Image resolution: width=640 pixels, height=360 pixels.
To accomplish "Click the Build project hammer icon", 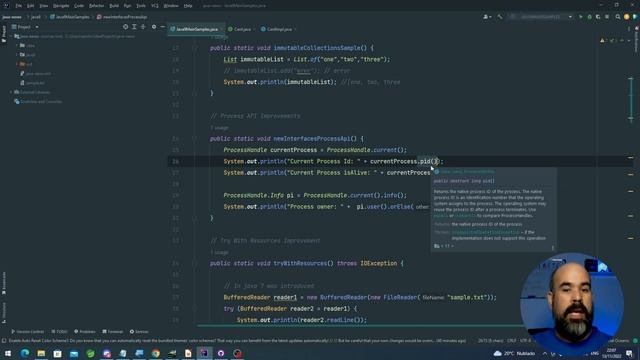I will (x=500, y=17).
